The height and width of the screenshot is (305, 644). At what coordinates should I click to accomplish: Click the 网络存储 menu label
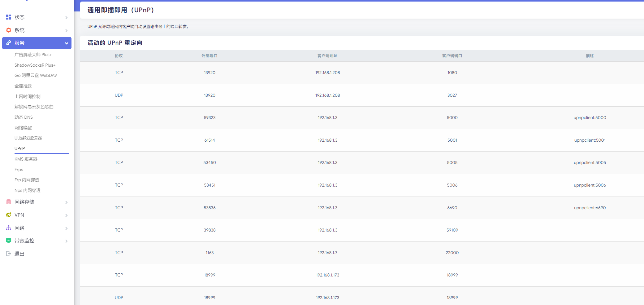point(24,202)
